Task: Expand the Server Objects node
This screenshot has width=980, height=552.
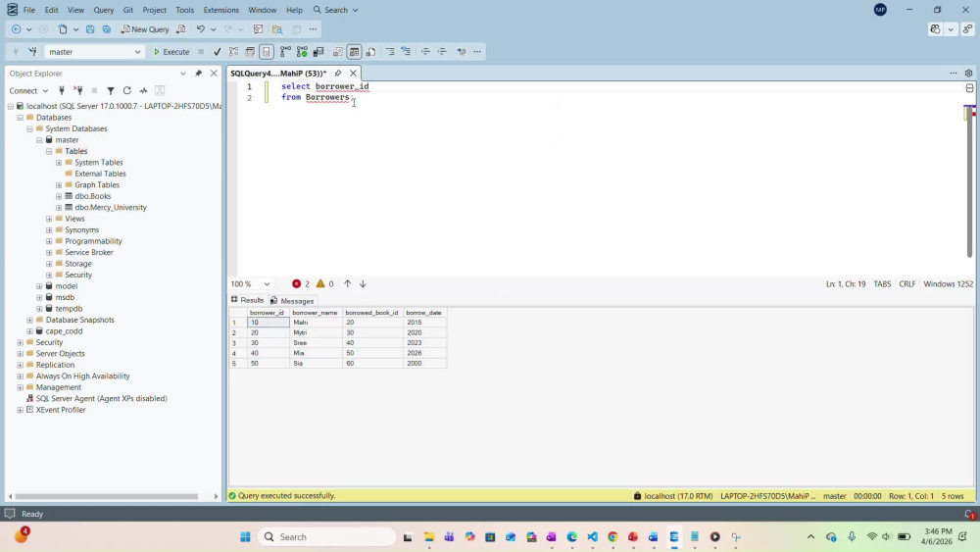Action: tap(20, 354)
